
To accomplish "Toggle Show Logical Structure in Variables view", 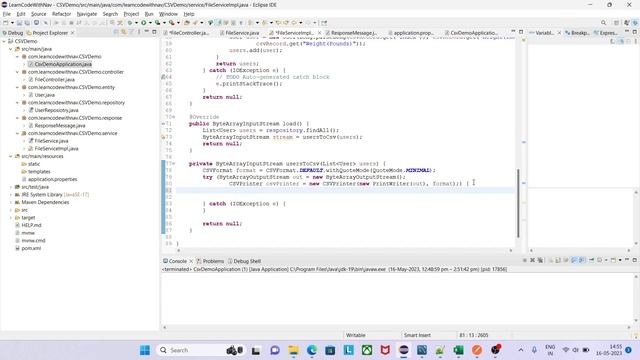I will pos(621,41).
